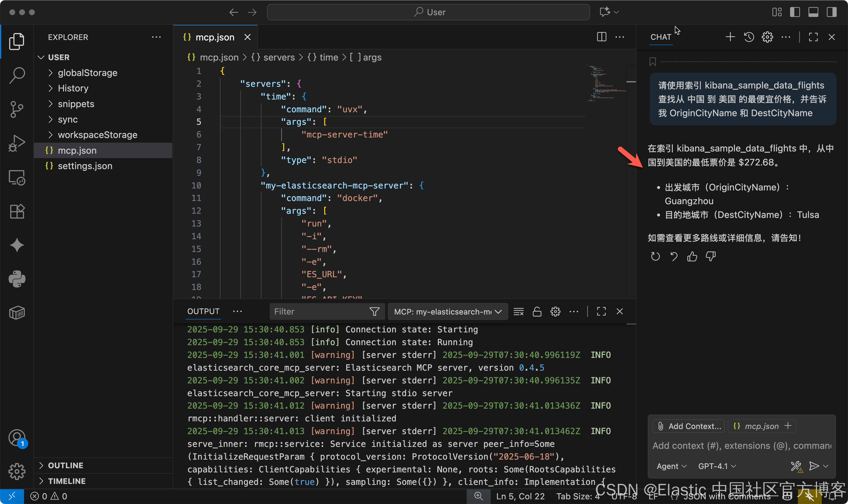The width and height of the screenshot is (848, 504).
Task: Open output panel settings gear
Action: click(555, 311)
